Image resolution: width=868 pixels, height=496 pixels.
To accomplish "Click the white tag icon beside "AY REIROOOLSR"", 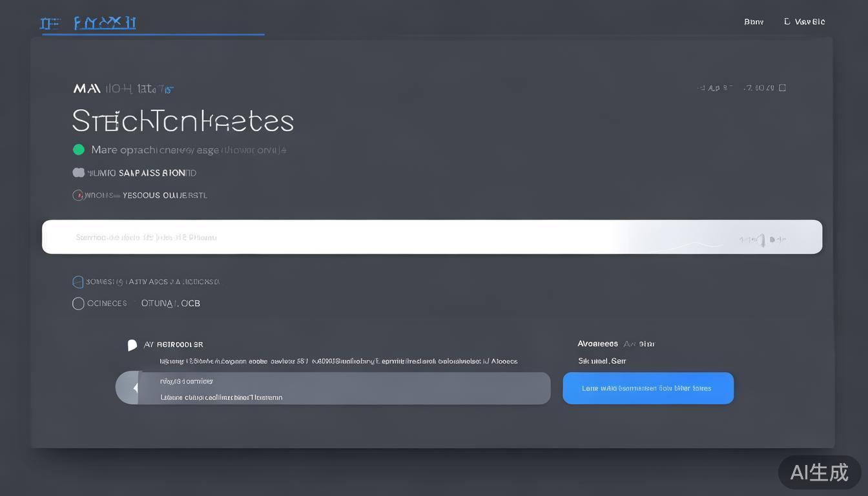I will [x=132, y=345].
